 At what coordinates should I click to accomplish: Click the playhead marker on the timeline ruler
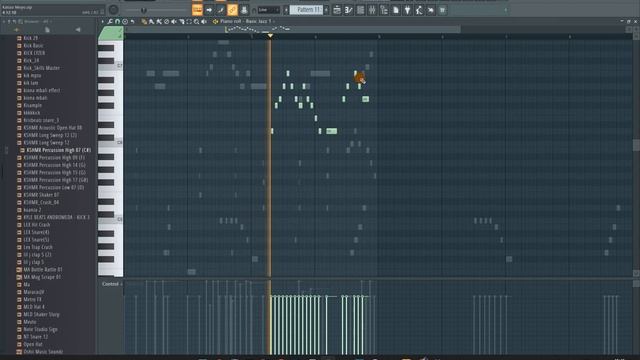(x=270, y=36)
